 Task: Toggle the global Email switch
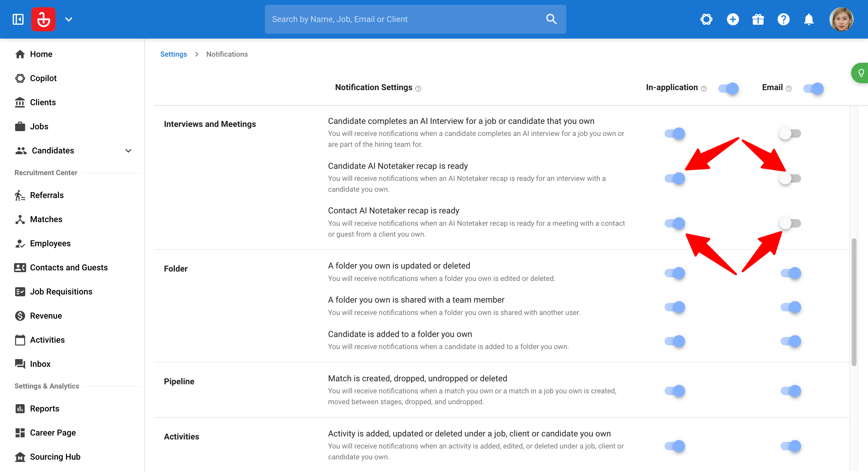coord(813,88)
